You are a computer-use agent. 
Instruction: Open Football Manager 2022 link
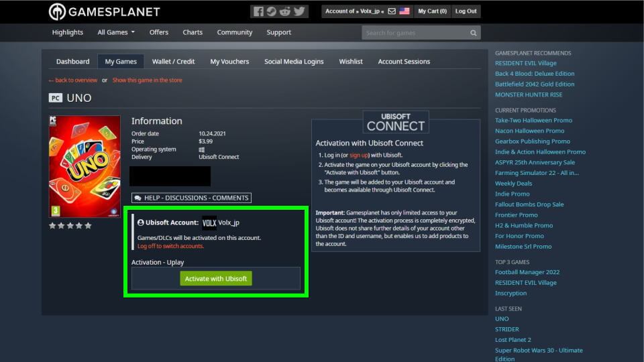pyautogui.click(x=527, y=273)
